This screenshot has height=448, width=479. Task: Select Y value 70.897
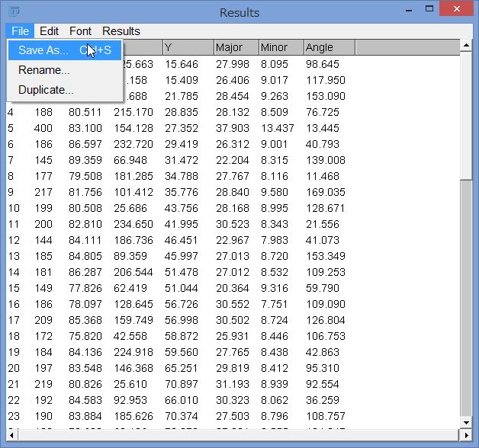[x=182, y=384]
